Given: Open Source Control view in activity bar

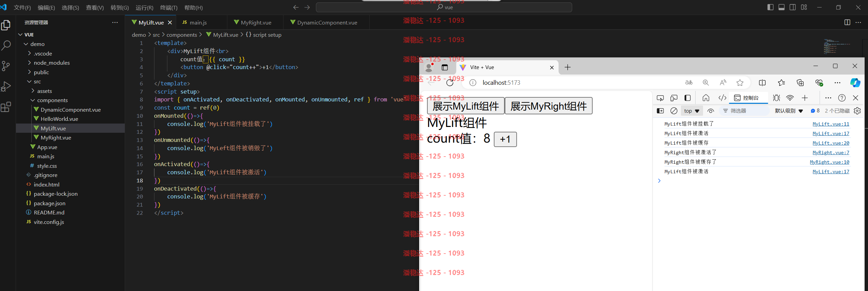Looking at the screenshot, I should pos(6,66).
